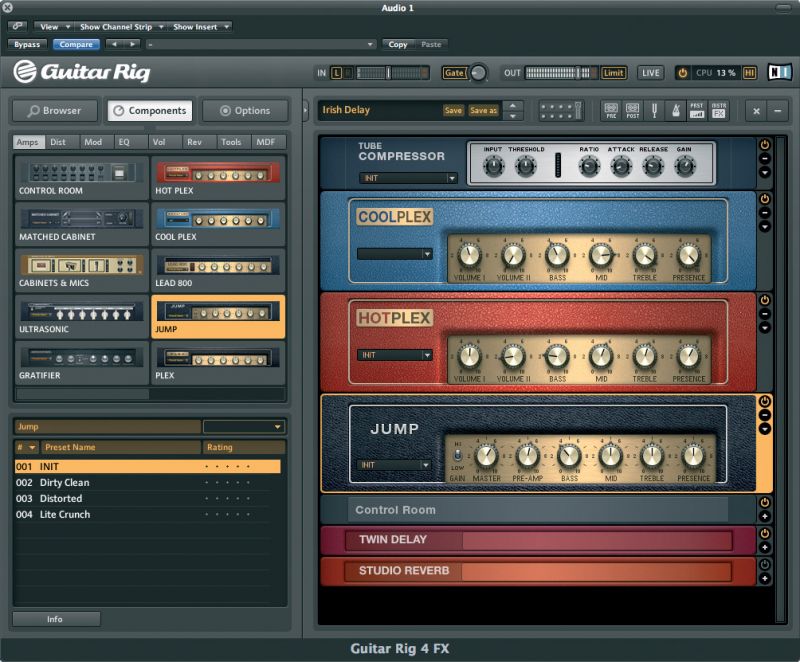
Task: Toggle the noise Gate button
Action: 454,73
